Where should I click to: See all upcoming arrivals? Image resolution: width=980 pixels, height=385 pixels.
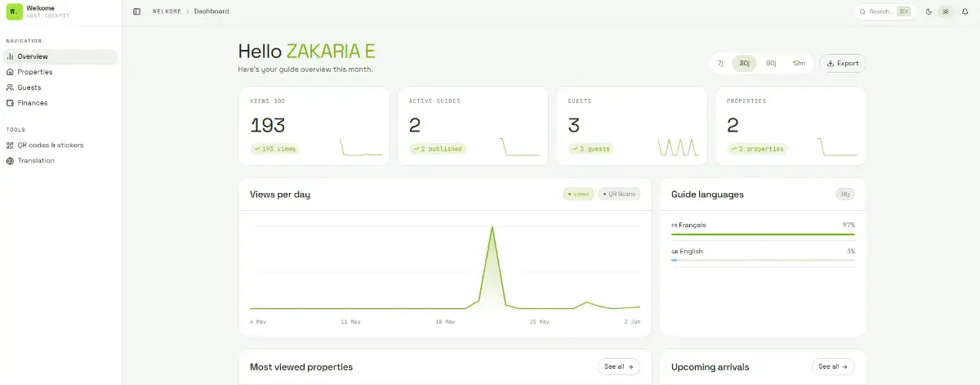tap(833, 367)
